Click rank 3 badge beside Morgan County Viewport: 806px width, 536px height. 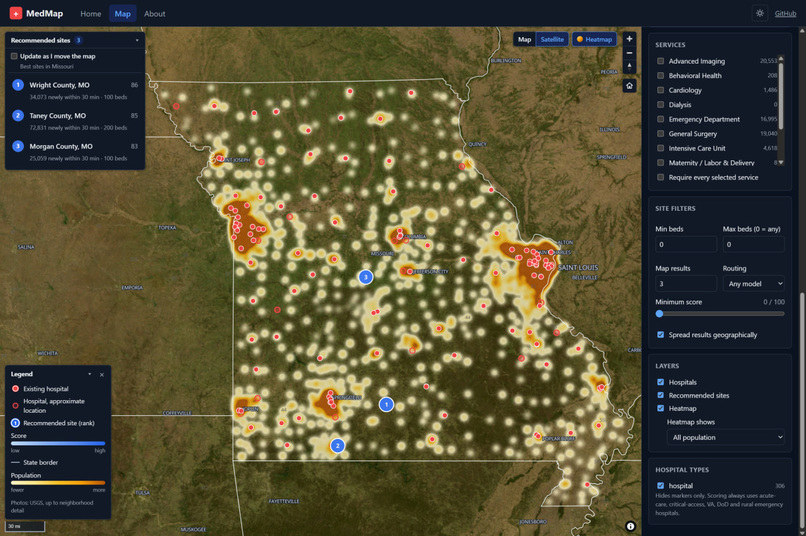(18, 146)
